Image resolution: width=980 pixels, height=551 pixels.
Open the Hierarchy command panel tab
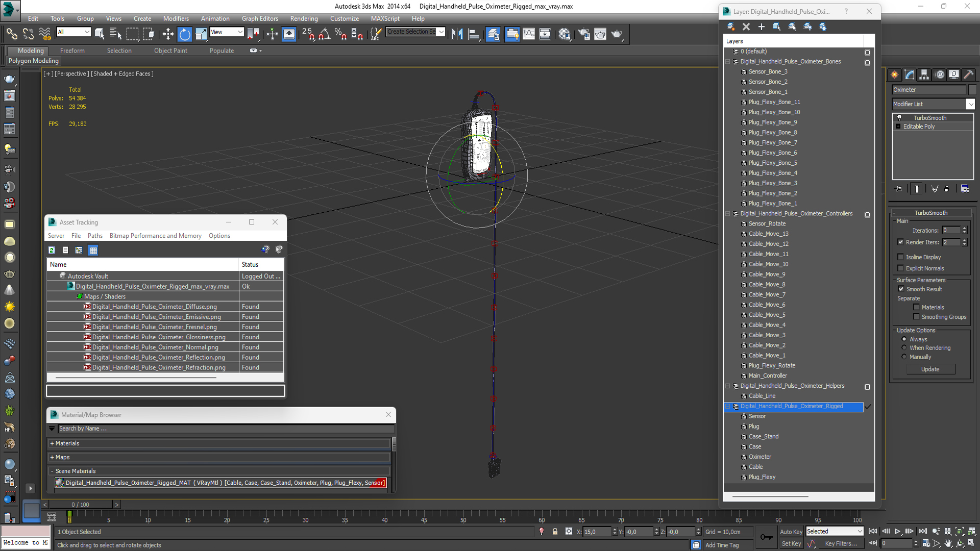tap(924, 74)
